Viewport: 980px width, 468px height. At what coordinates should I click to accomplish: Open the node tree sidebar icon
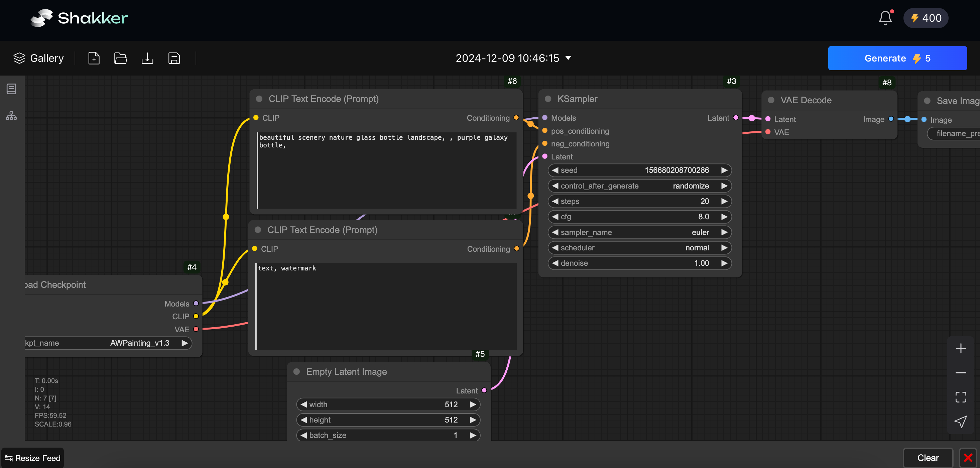(11, 116)
